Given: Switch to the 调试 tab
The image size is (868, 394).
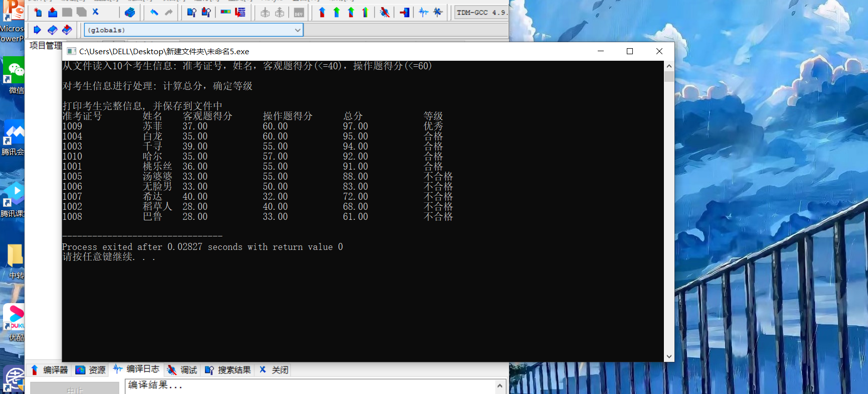Looking at the screenshot, I should click(183, 370).
